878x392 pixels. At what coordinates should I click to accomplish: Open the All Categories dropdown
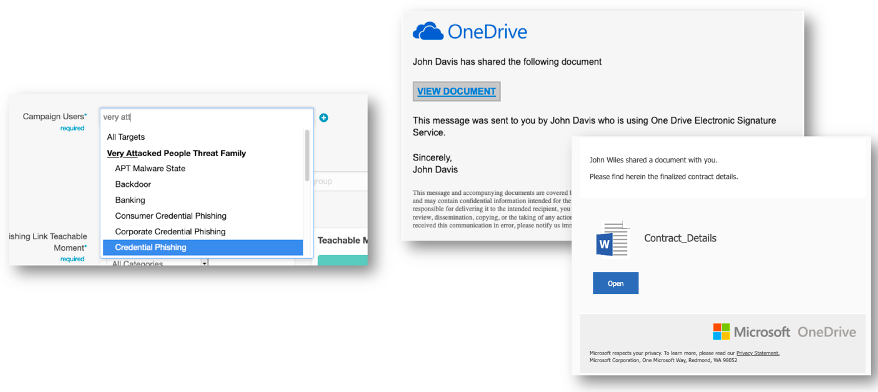pyautogui.click(x=158, y=263)
